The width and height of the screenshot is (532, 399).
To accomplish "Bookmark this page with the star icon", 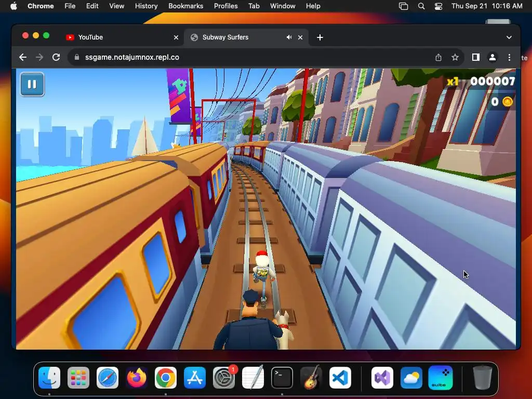I will (x=455, y=57).
